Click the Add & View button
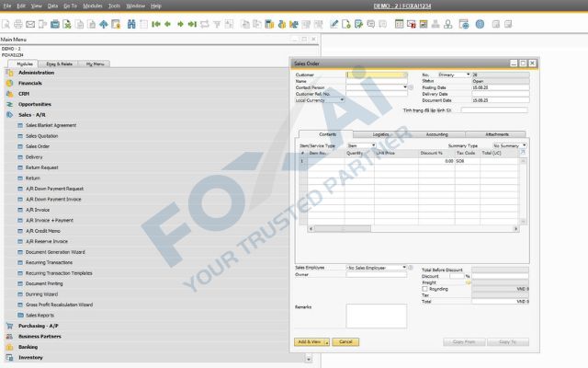This screenshot has width=588, height=368. coord(309,342)
